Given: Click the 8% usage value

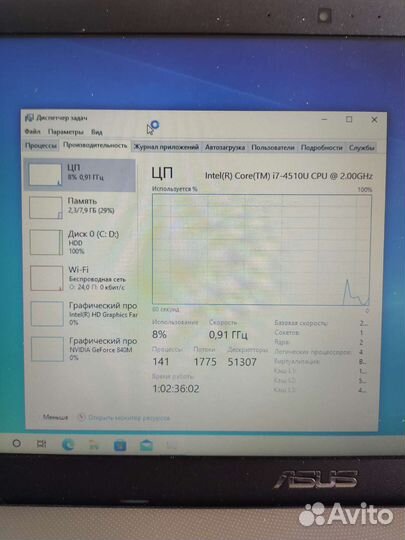Looking at the screenshot, I should click(159, 334).
